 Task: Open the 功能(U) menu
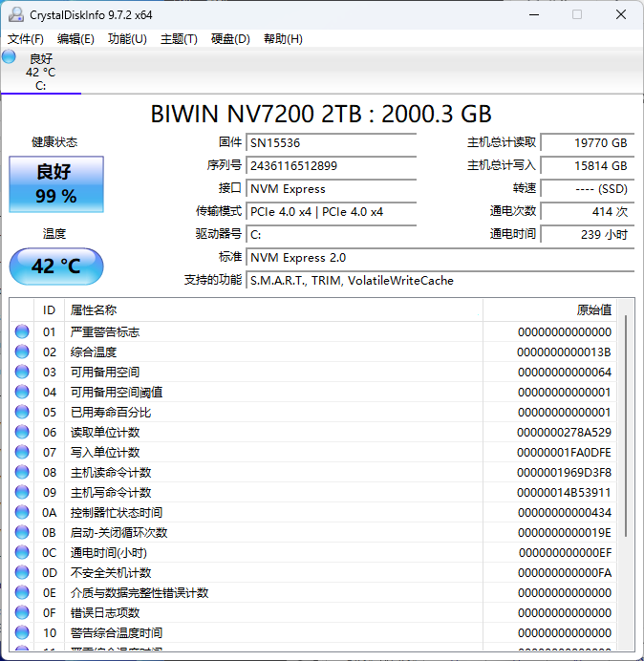[x=127, y=39]
